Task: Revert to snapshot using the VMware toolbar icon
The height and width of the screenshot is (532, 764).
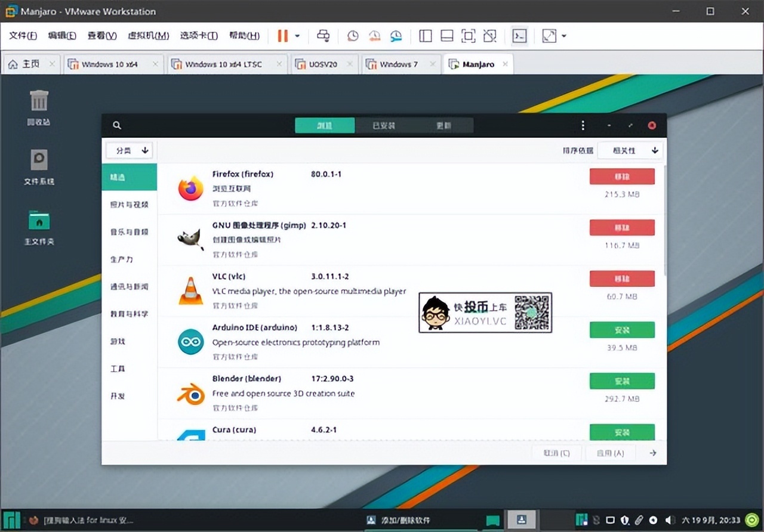Action: (375, 36)
